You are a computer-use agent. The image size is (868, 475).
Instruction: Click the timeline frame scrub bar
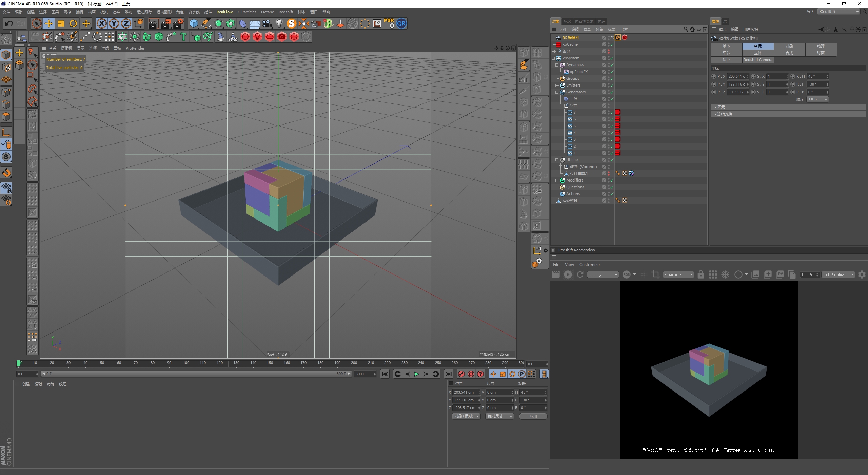click(x=196, y=374)
